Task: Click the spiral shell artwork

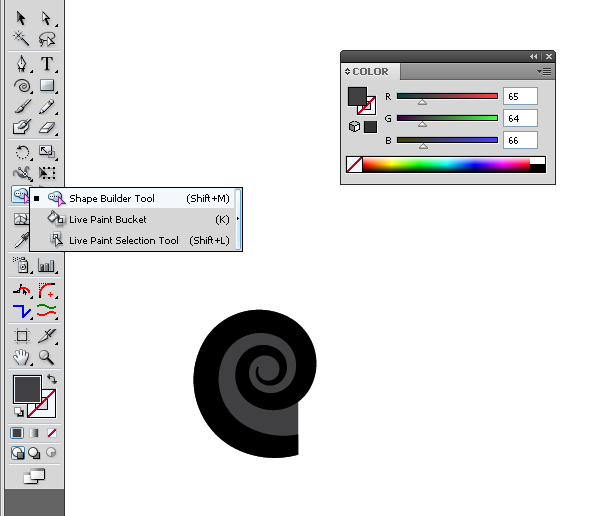Action: coord(255,384)
